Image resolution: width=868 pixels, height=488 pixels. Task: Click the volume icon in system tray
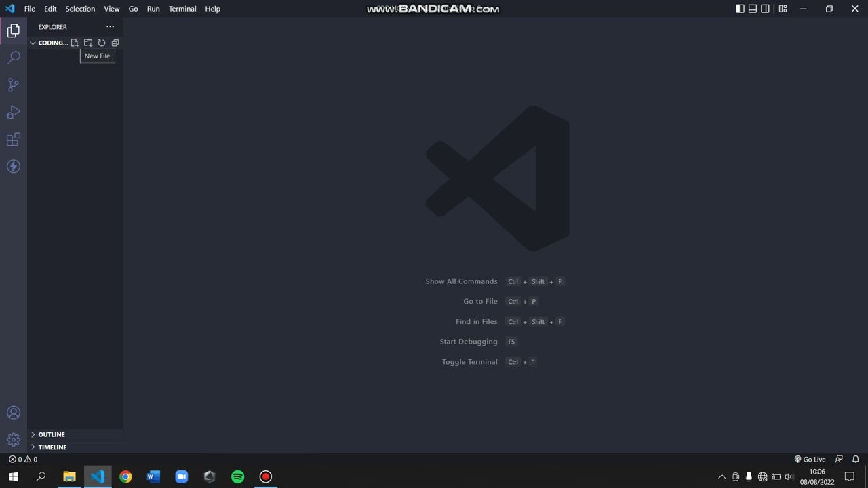pyautogui.click(x=789, y=476)
